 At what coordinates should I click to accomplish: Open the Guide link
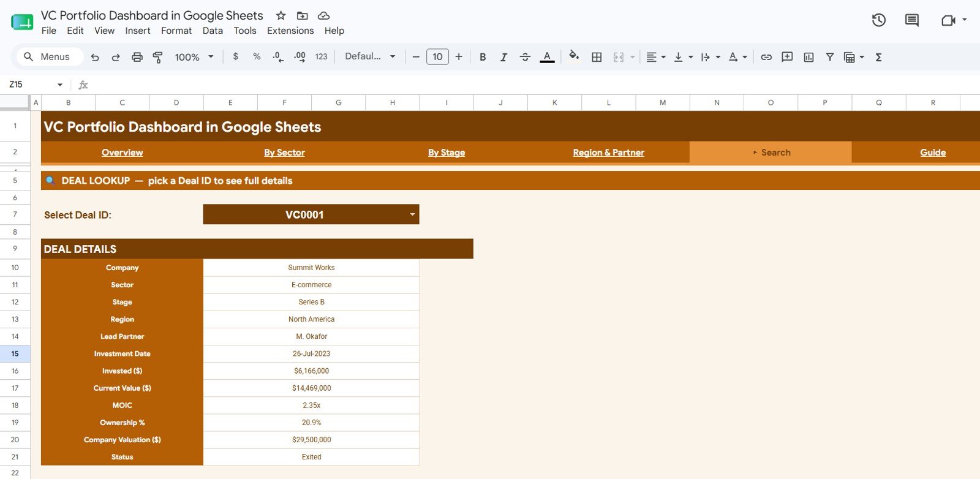pyautogui.click(x=933, y=153)
